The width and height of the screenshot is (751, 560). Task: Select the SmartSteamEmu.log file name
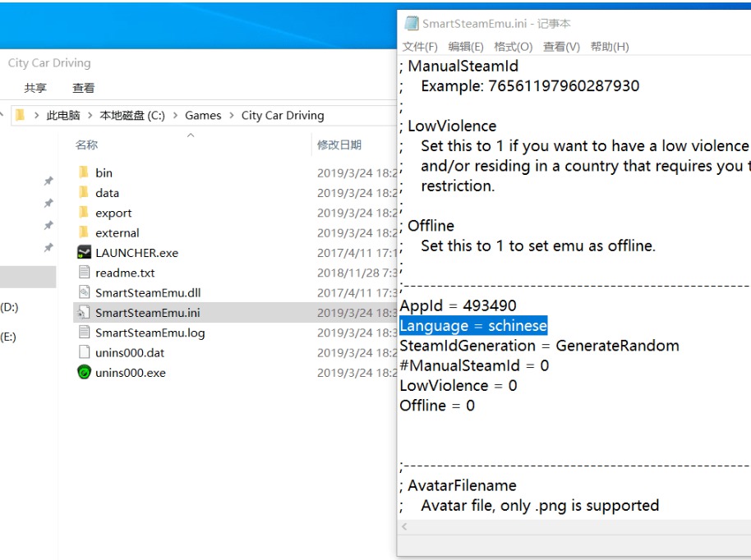pyautogui.click(x=150, y=333)
